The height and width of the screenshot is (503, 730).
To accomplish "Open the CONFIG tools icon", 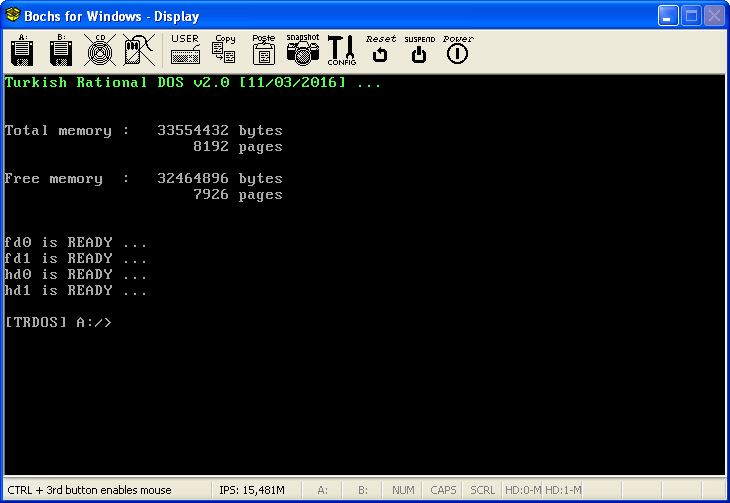I will click(x=341, y=50).
